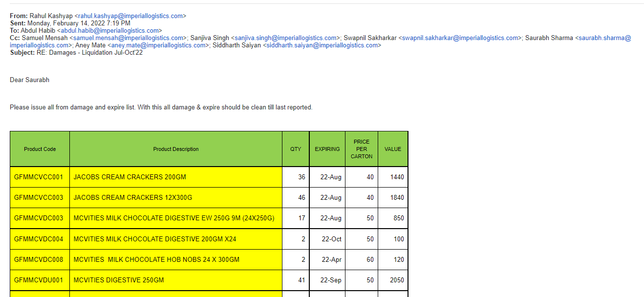Click the sent date 'Monday, February 14, 2022 7:19 PM'
Viewport: 644px width, 297px height.
[x=79, y=23]
